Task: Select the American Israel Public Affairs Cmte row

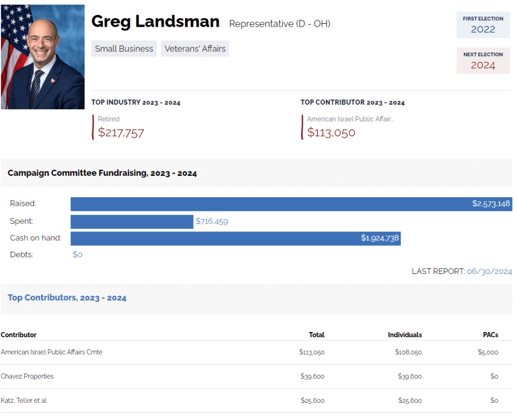Action: pyautogui.click(x=52, y=352)
